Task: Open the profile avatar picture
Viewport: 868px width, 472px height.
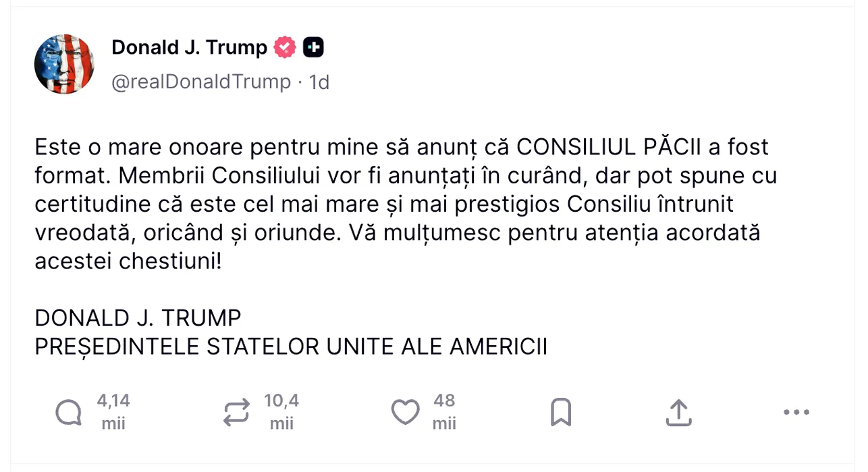Action: coord(64,64)
